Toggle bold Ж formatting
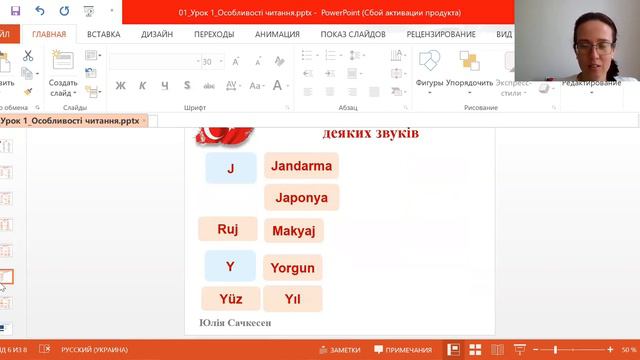640x360 pixels. click(x=120, y=86)
